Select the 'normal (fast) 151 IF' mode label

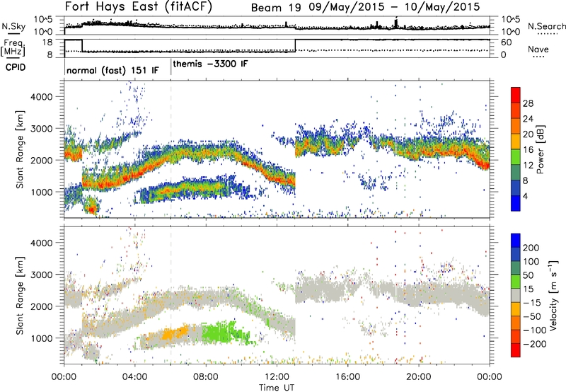(112, 70)
